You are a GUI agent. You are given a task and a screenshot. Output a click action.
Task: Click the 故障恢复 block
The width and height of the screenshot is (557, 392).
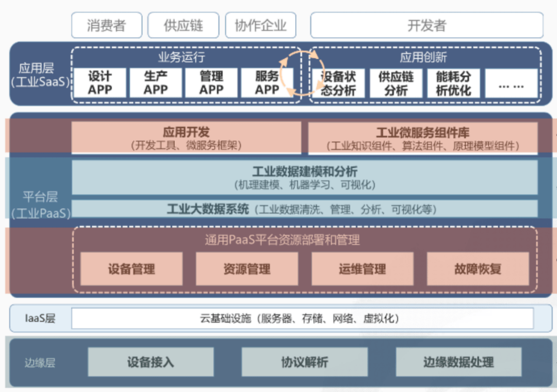coord(477,269)
